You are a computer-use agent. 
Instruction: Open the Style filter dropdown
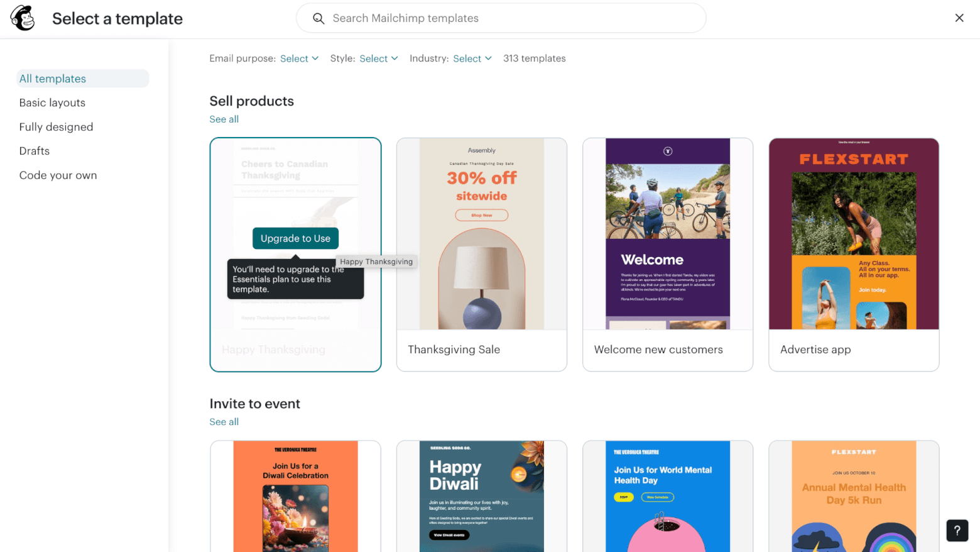pos(378,58)
